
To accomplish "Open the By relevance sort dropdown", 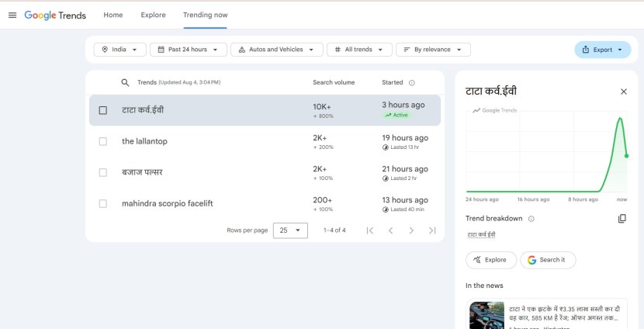I will tap(433, 50).
